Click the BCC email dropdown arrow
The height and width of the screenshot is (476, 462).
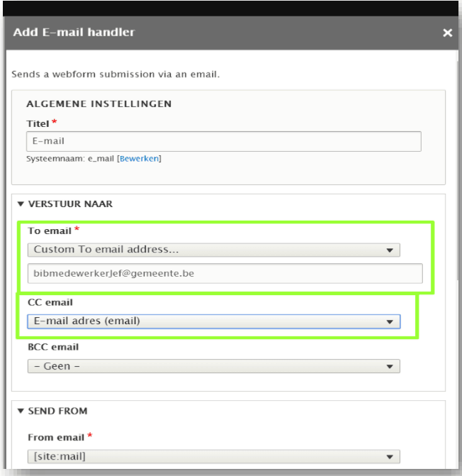pyautogui.click(x=389, y=367)
